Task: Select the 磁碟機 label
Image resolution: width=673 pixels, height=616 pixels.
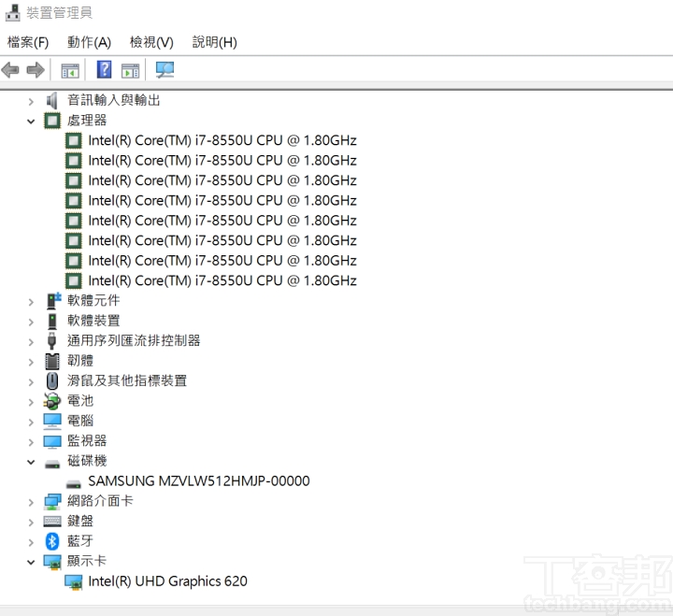Action: [87, 461]
